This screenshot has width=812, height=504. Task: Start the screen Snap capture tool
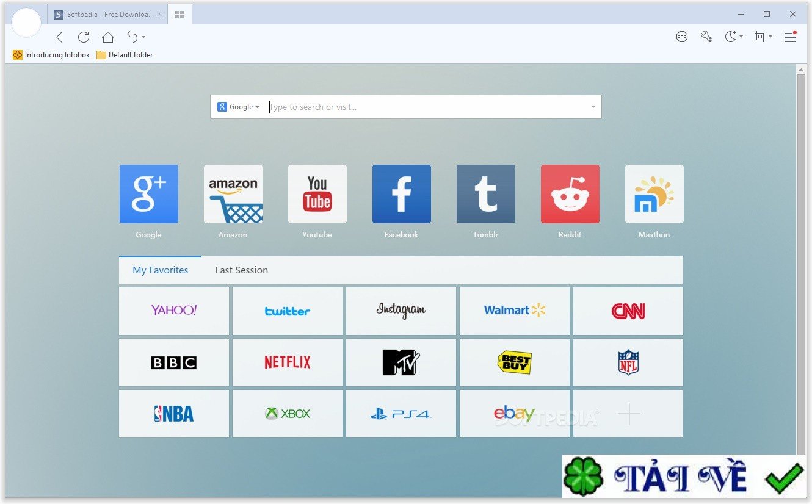tap(760, 37)
